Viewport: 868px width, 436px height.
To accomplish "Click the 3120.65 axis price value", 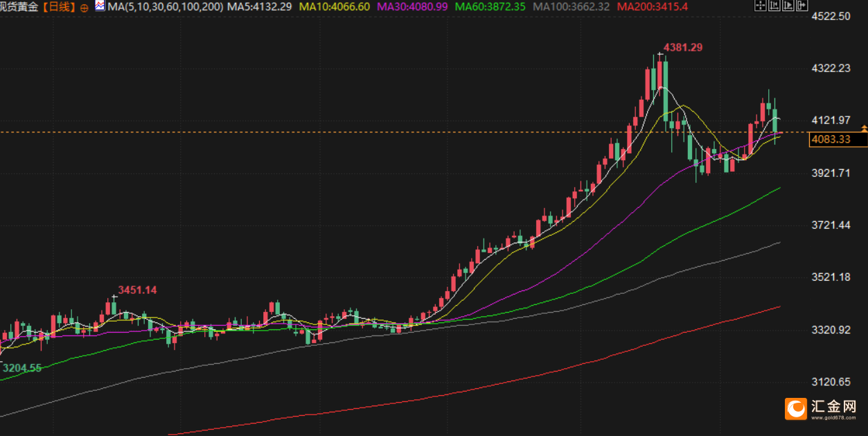I will tap(831, 382).
